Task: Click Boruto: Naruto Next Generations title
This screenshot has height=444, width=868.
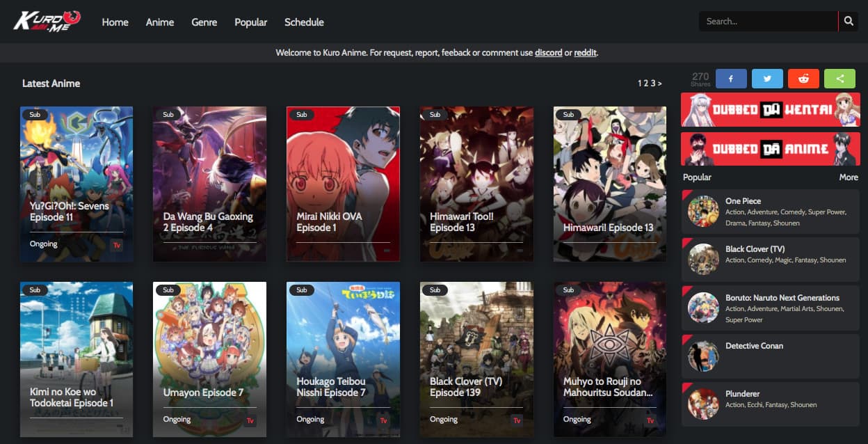Action: (x=782, y=298)
